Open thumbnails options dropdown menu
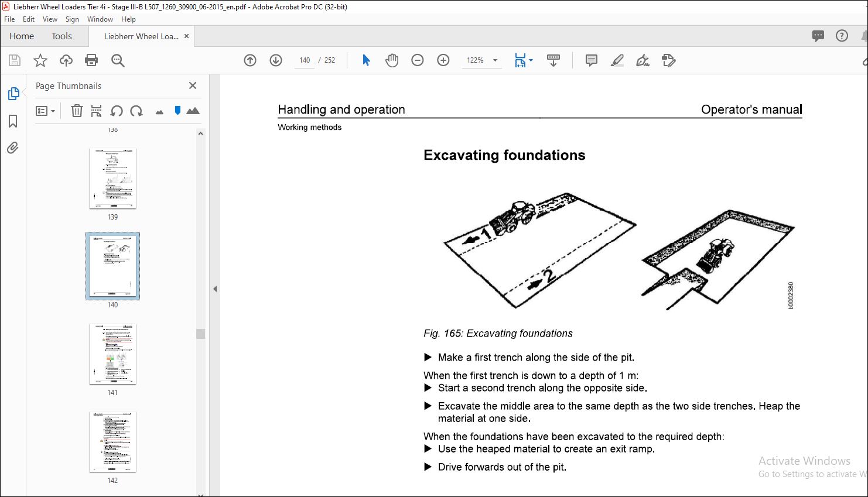868x497 pixels. pyautogui.click(x=45, y=111)
